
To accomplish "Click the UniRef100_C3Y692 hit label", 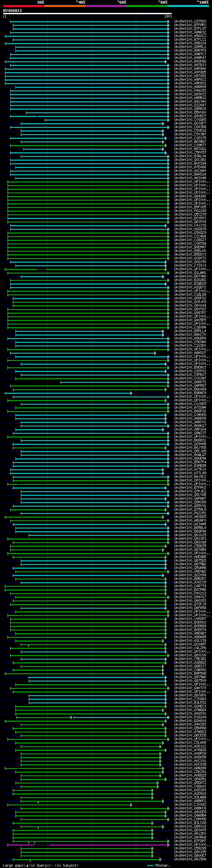I will (190, 804).
